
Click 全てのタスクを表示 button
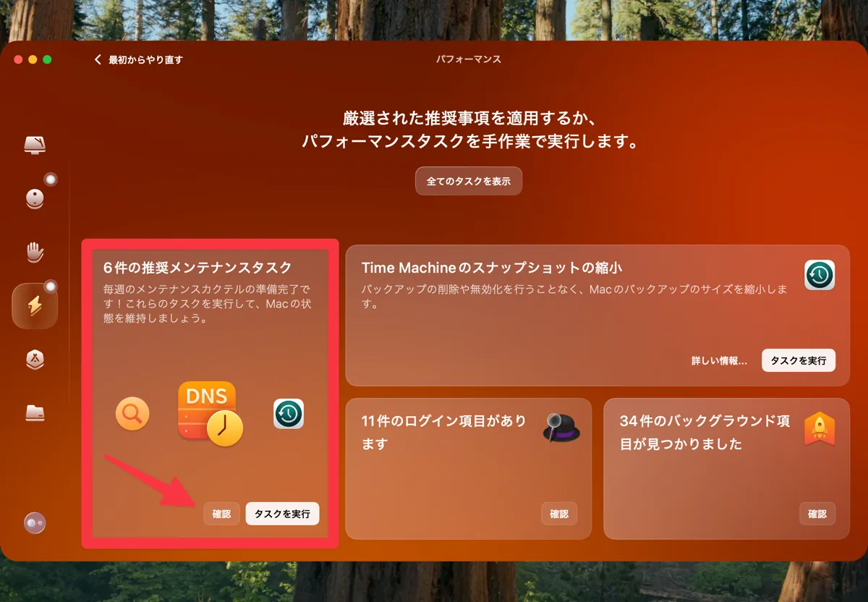tap(469, 182)
